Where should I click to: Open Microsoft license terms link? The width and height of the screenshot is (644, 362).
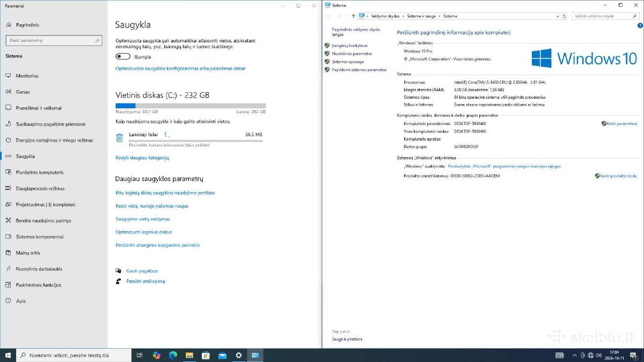click(504, 166)
